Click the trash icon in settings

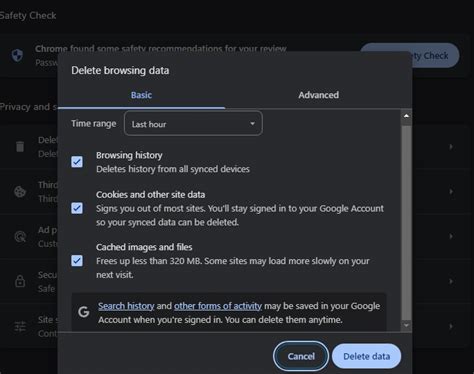pos(20,147)
